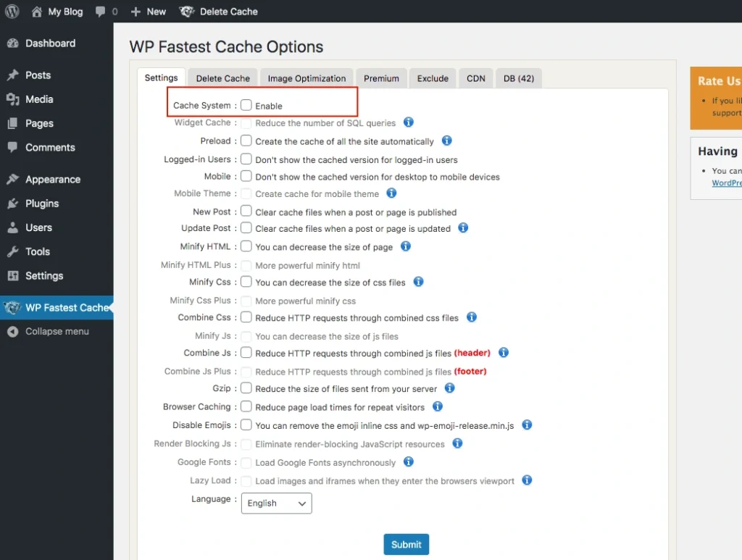Open the comments bubble in admin bar
Viewport: 742px width, 560px height.
click(100, 12)
